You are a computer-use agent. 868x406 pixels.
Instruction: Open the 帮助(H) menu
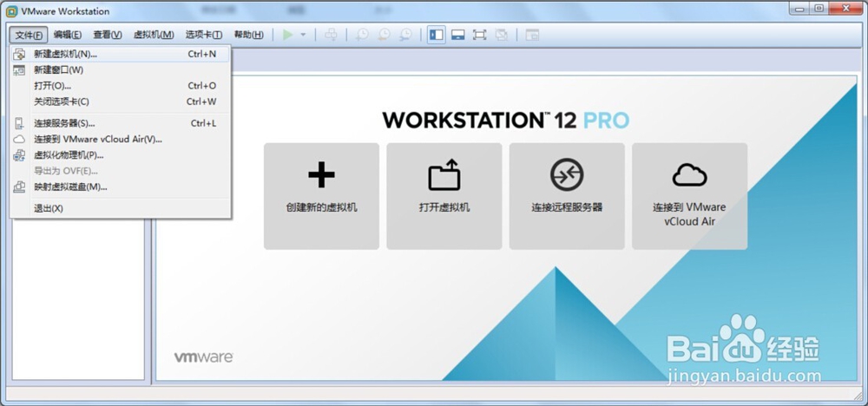248,35
